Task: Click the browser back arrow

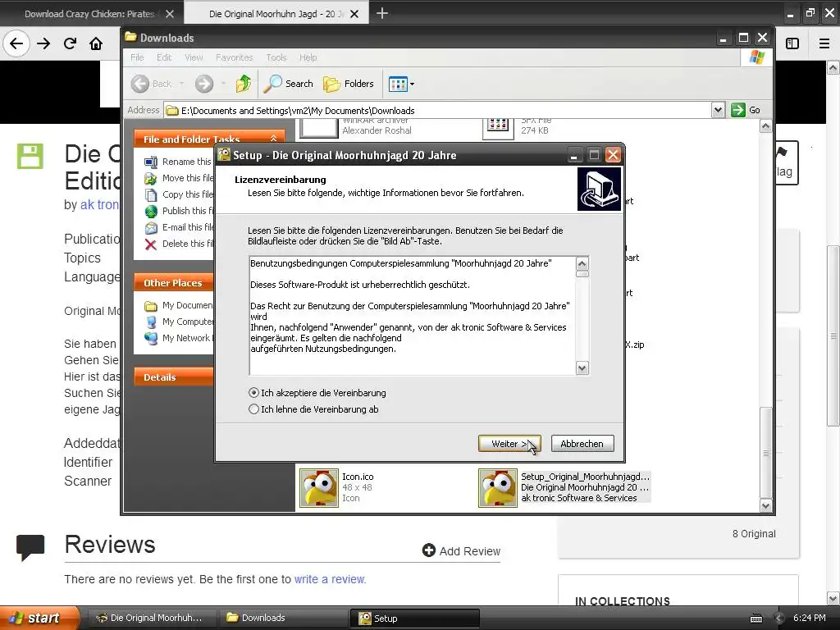Action: coord(16,43)
